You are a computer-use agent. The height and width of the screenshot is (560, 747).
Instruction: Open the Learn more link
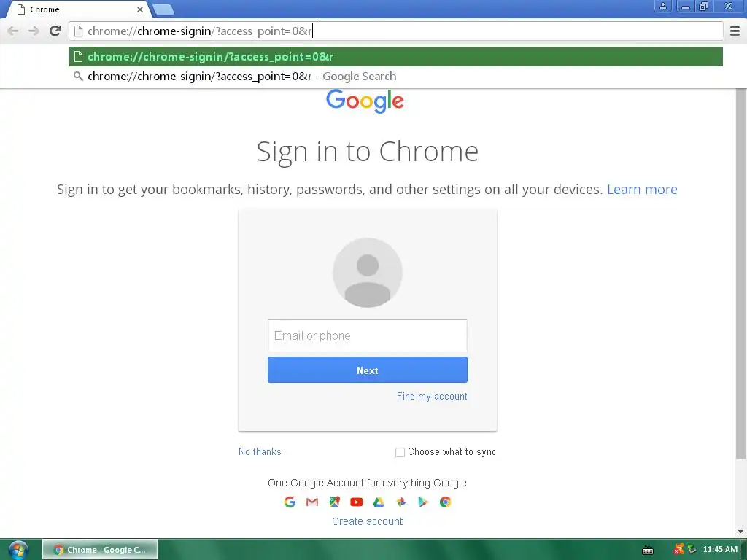(x=642, y=190)
